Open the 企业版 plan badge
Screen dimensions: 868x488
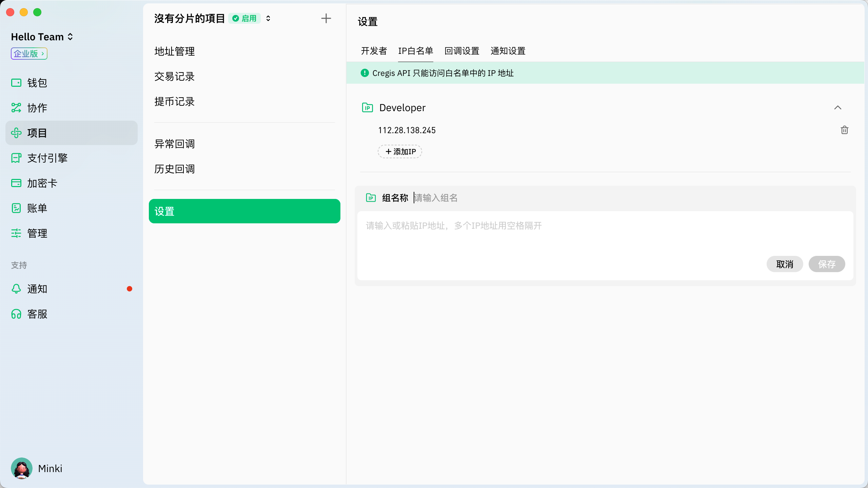pyautogui.click(x=29, y=54)
